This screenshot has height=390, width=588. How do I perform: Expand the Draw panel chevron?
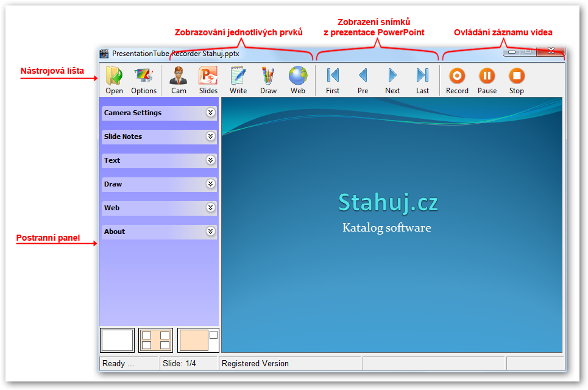(211, 184)
